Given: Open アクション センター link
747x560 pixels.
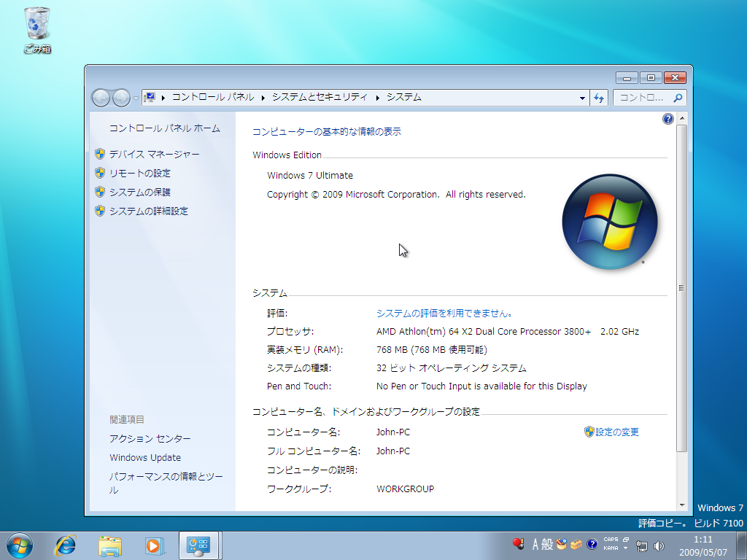Looking at the screenshot, I should pyautogui.click(x=150, y=438).
